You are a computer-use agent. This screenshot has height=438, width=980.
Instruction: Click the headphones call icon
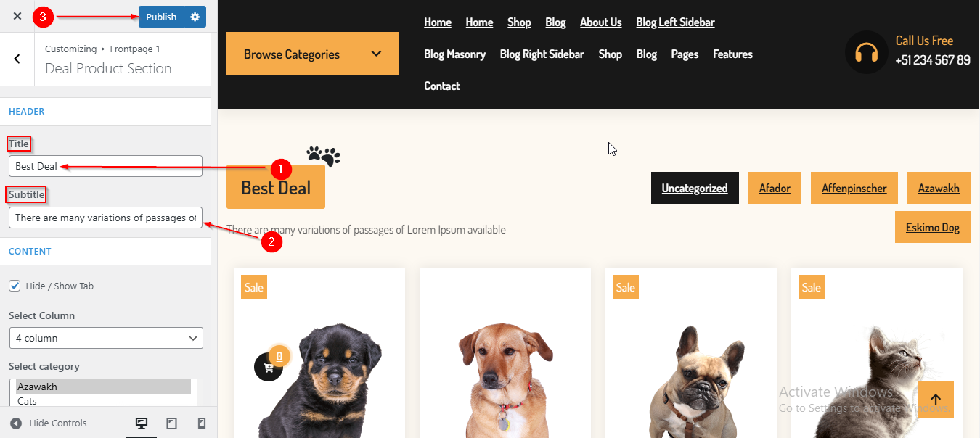pyautogui.click(x=867, y=52)
